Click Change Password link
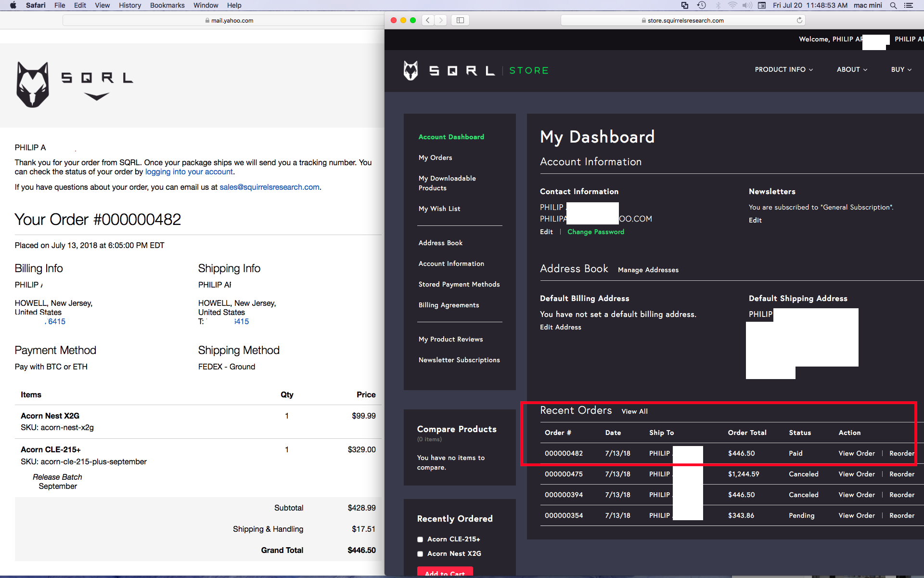The width and height of the screenshot is (924, 578). point(596,232)
